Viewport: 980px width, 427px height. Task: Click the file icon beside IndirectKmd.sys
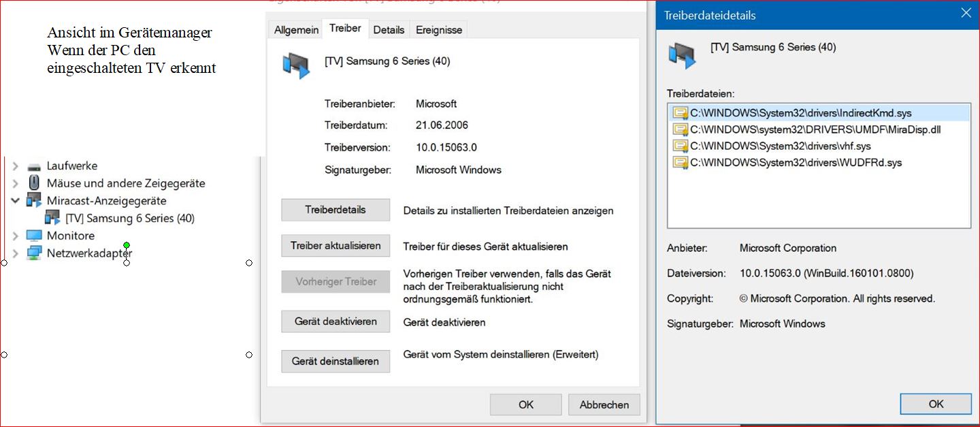680,112
